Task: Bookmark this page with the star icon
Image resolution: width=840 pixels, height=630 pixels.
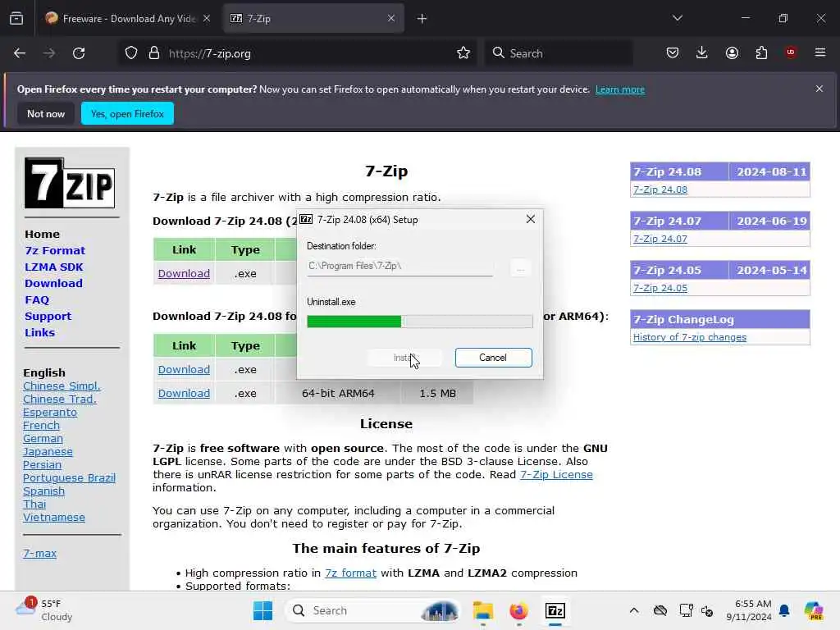Action: [x=463, y=53]
